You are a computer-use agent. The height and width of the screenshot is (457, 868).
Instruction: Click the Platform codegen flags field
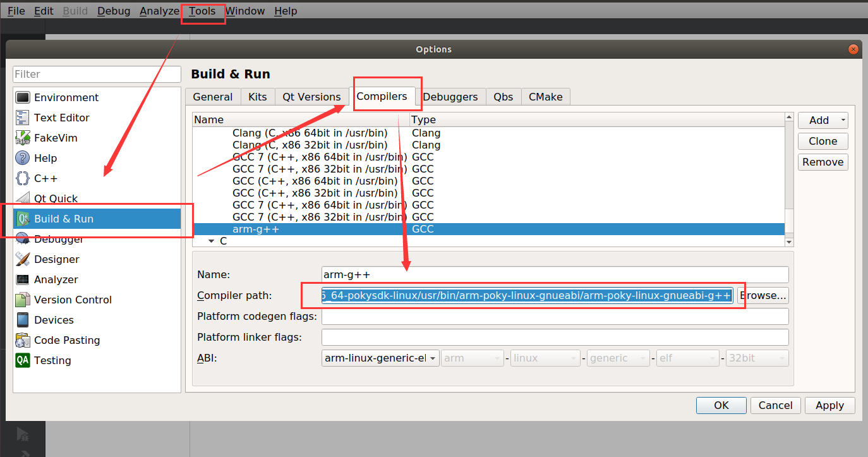(555, 316)
